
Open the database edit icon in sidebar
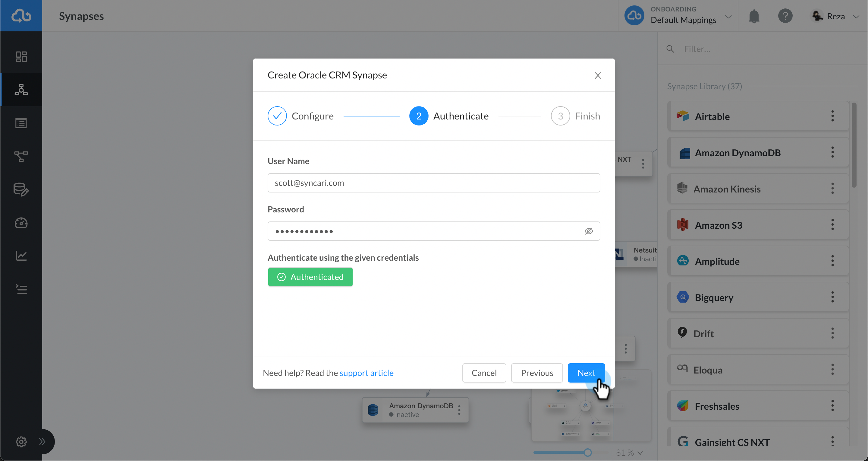tap(21, 189)
